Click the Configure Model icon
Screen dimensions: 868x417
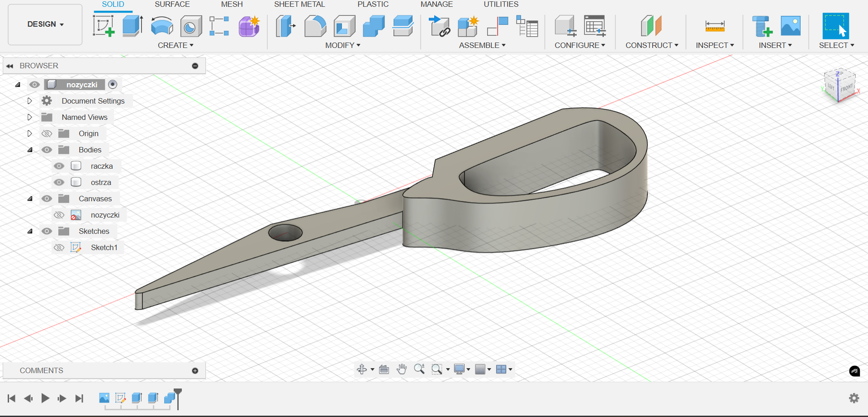[x=565, y=26]
